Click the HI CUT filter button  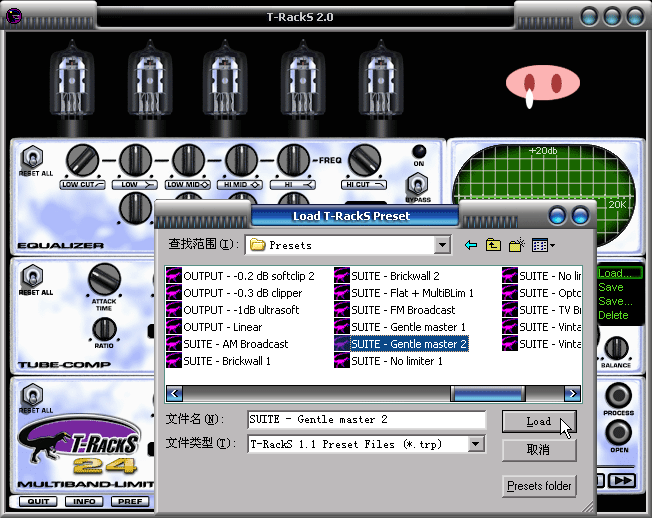[364, 184]
